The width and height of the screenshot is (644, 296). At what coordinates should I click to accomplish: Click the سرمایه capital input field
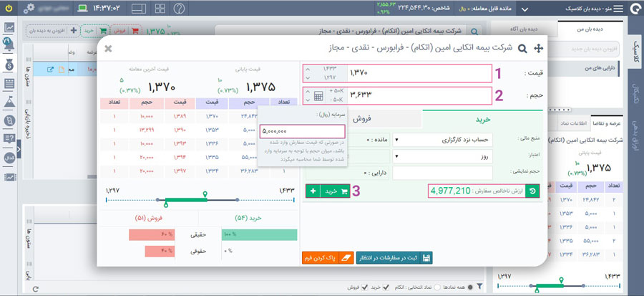pyautogui.click(x=302, y=132)
